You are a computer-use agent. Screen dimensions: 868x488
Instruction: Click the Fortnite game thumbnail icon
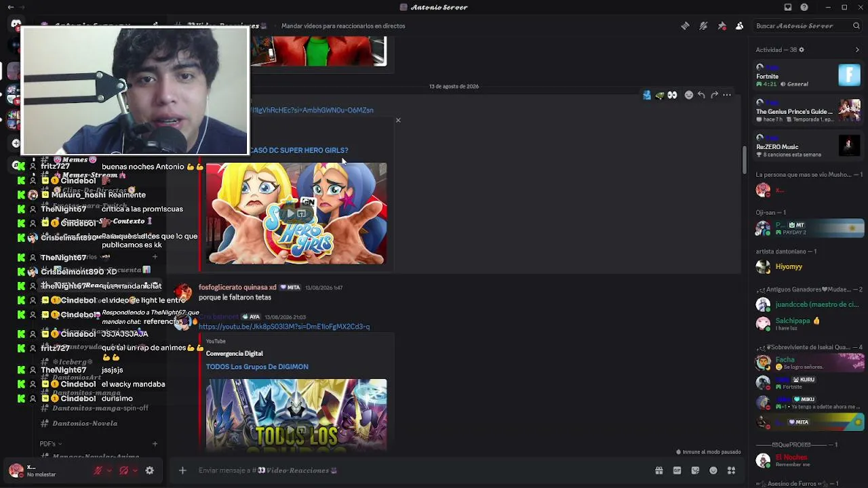coord(849,75)
